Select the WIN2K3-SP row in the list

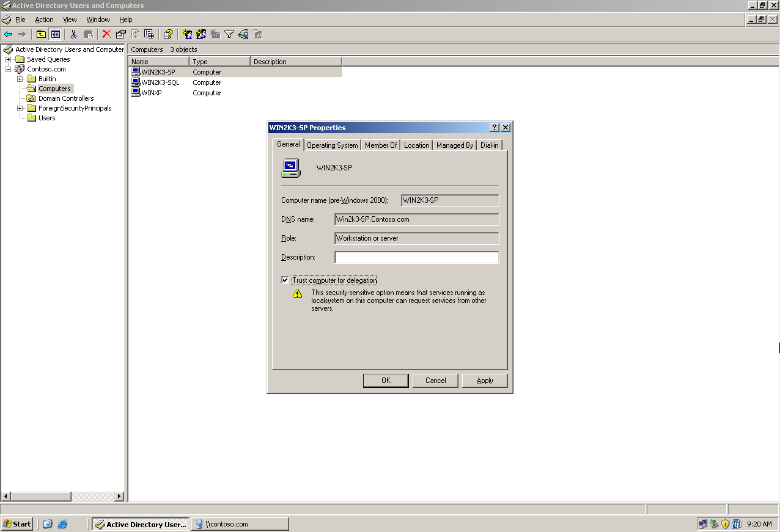coord(235,72)
